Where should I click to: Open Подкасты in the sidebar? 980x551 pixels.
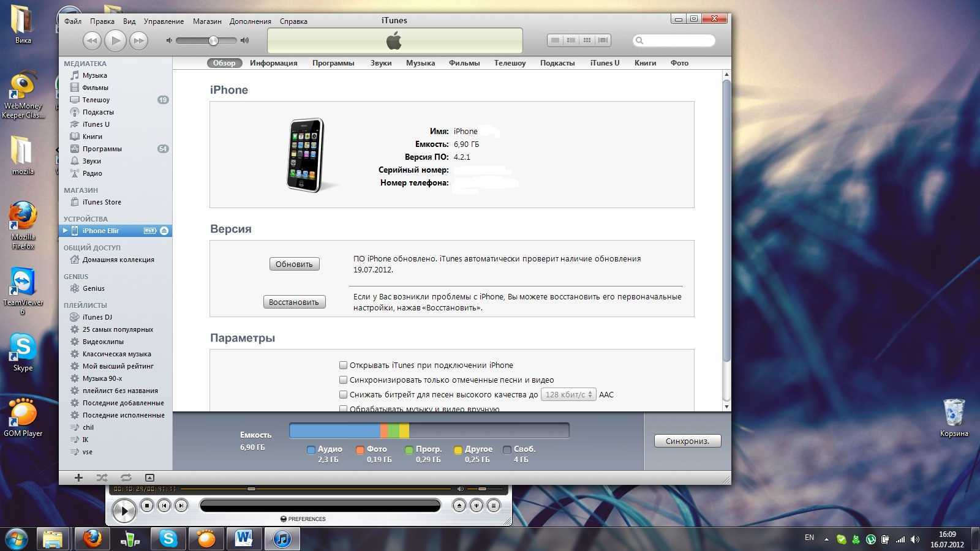click(98, 112)
